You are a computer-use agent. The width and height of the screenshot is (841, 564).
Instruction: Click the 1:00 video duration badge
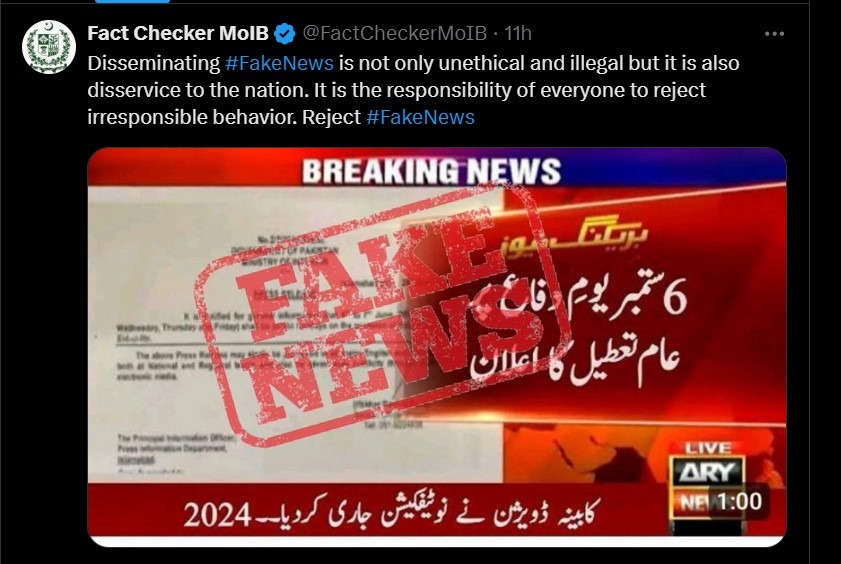point(739,502)
